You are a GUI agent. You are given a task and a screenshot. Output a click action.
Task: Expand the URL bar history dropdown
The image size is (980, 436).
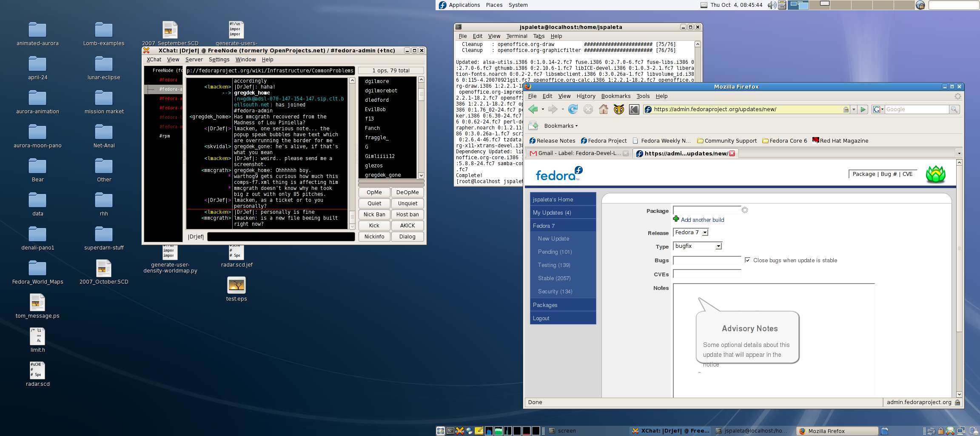pos(854,109)
